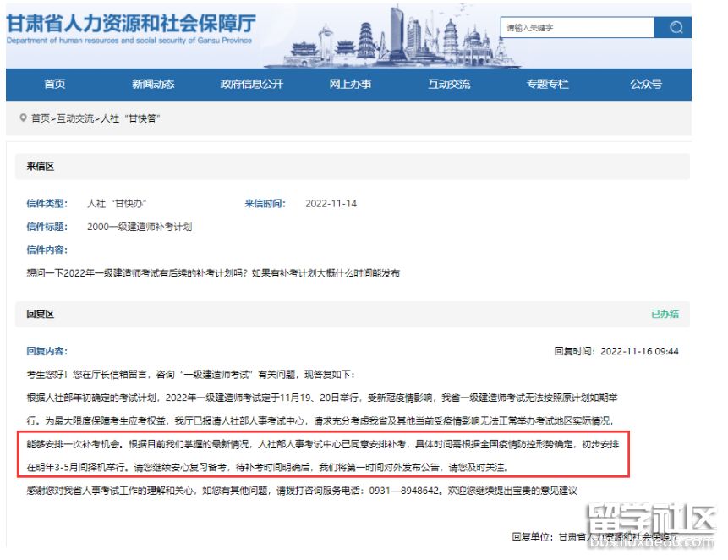This screenshot has height=560, width=728.
Task: Open the 首页 navigation menu item
Action: click(55, 85)
